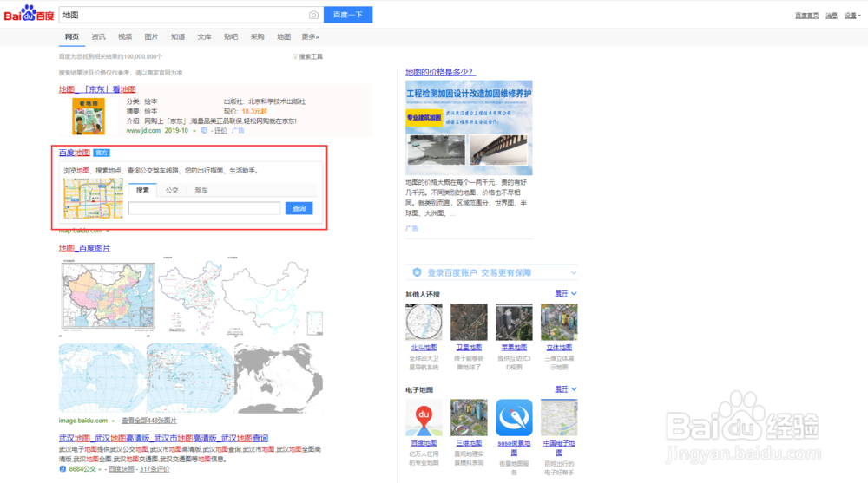This screenshot has height=483, width=868.
Task: Open the 地图_百度图片 result link
Action: point(85,248)
